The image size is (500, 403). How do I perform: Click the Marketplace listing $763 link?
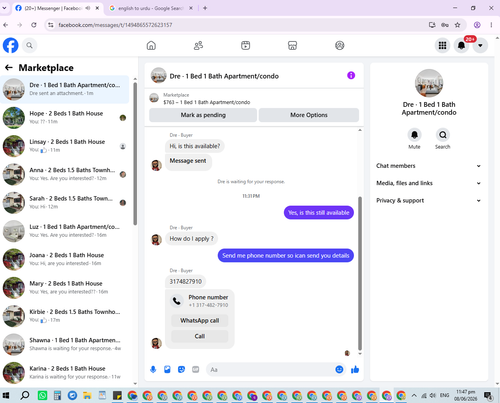[206, 102]
